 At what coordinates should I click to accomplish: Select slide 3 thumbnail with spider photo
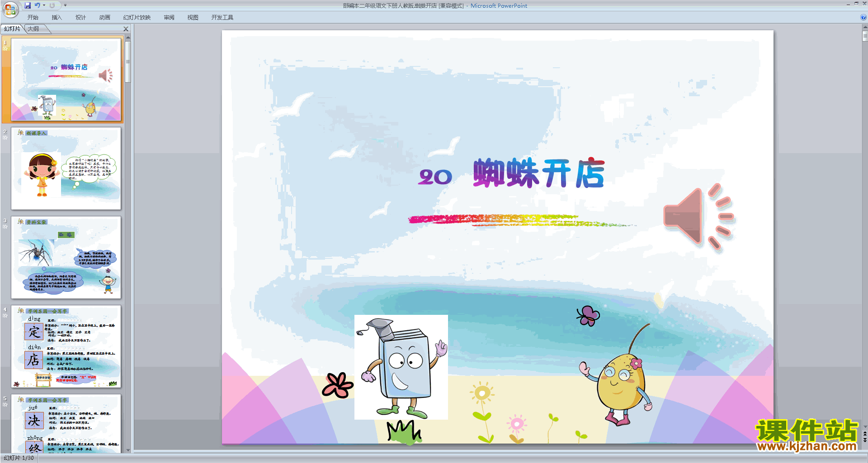pos(66,257)
